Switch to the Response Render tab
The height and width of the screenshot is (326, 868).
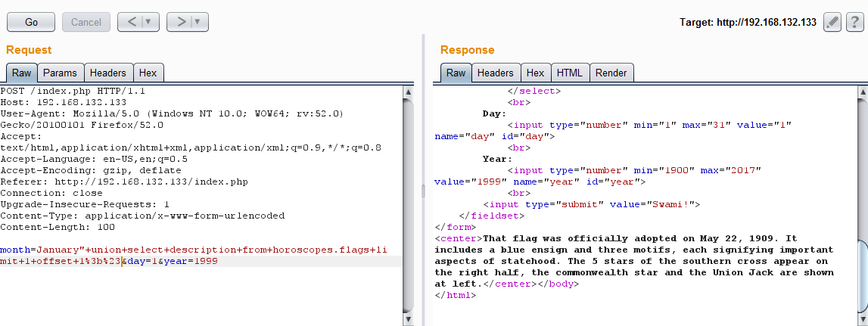click(611, 73)
